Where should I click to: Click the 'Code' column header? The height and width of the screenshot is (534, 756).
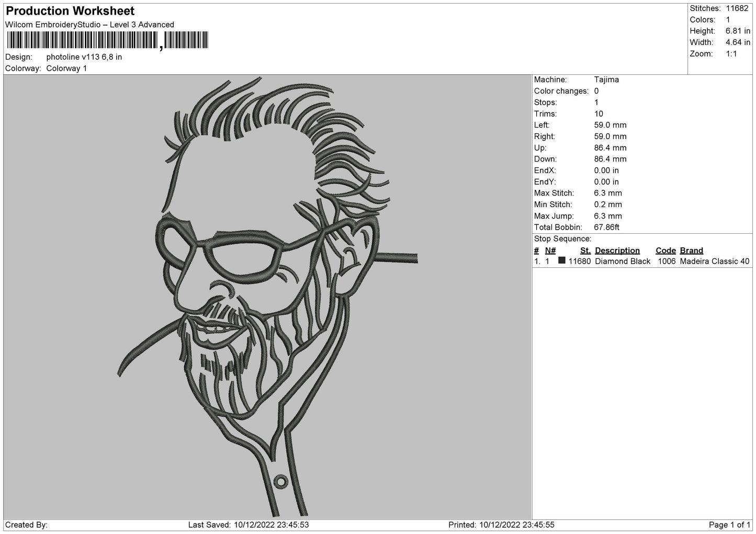[665, 251]
